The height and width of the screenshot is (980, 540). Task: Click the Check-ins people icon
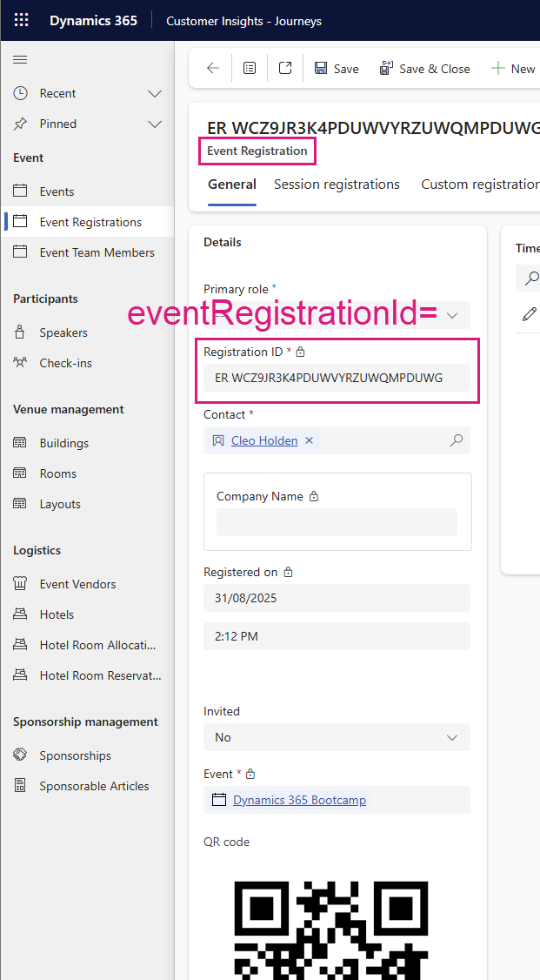[20, 363]
